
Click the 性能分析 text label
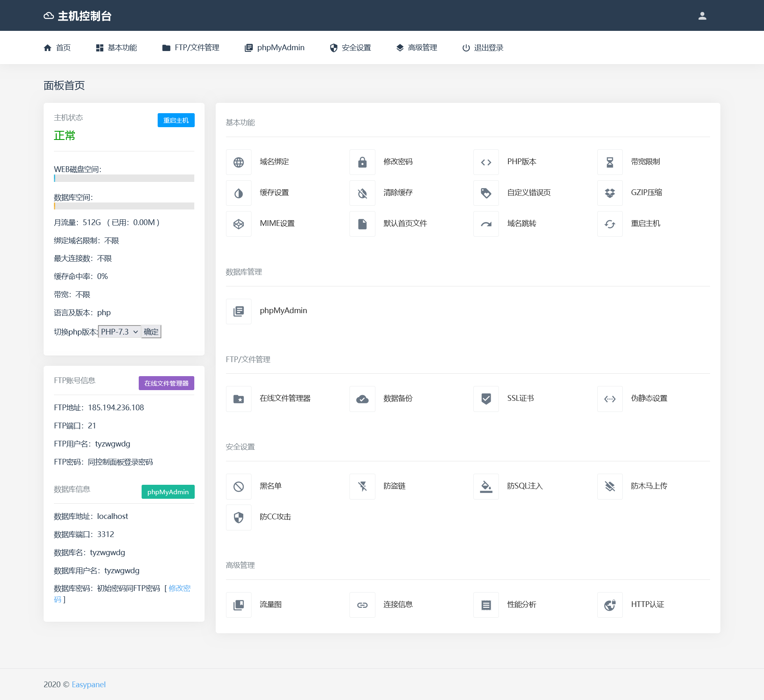tap(522, 605)
